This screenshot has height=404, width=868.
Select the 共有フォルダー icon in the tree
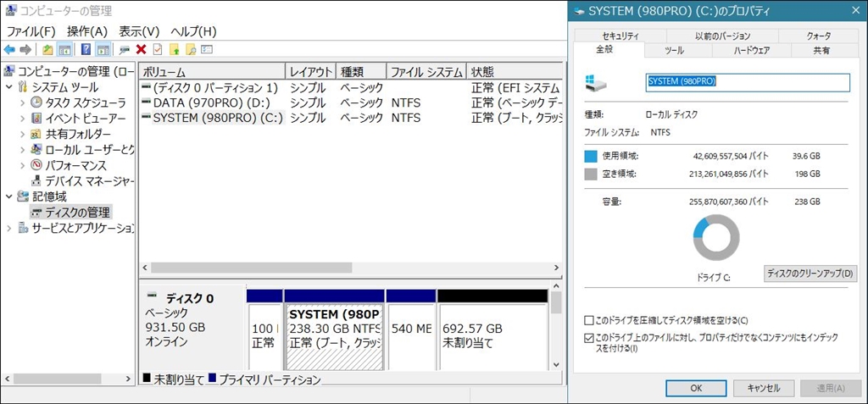tap(36, 134)
